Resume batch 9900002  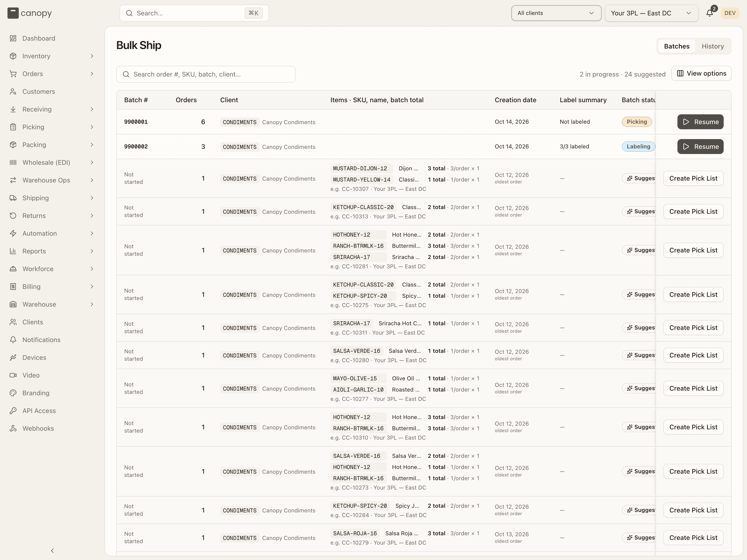click(700, 147)
